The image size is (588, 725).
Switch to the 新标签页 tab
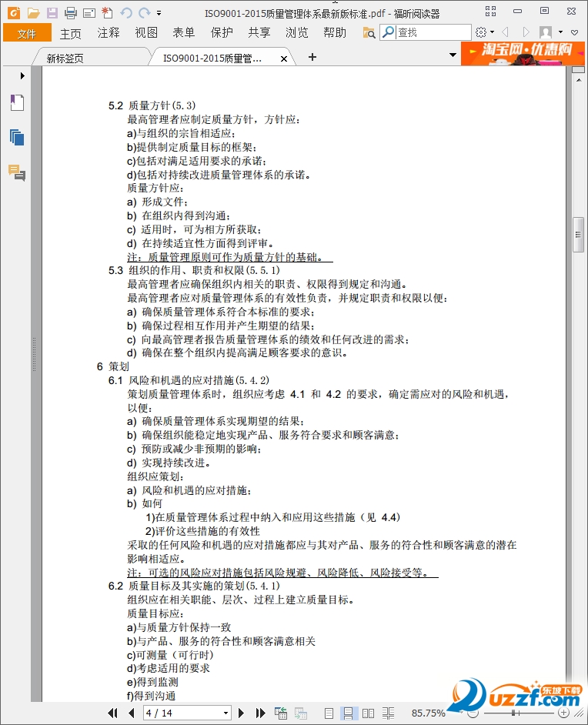point(65,58)
